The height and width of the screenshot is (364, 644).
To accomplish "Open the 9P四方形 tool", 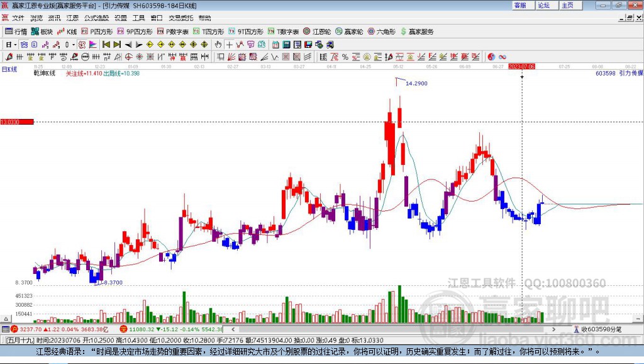I will coord(135,31).
